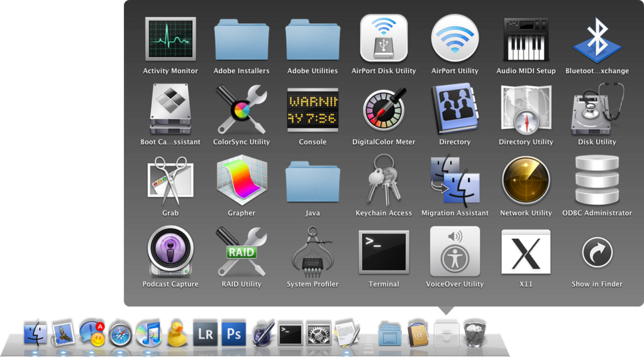Open Audio MIDI Setup
The width and height of the screenshot is (644, 357).
[x=526, y=40]
